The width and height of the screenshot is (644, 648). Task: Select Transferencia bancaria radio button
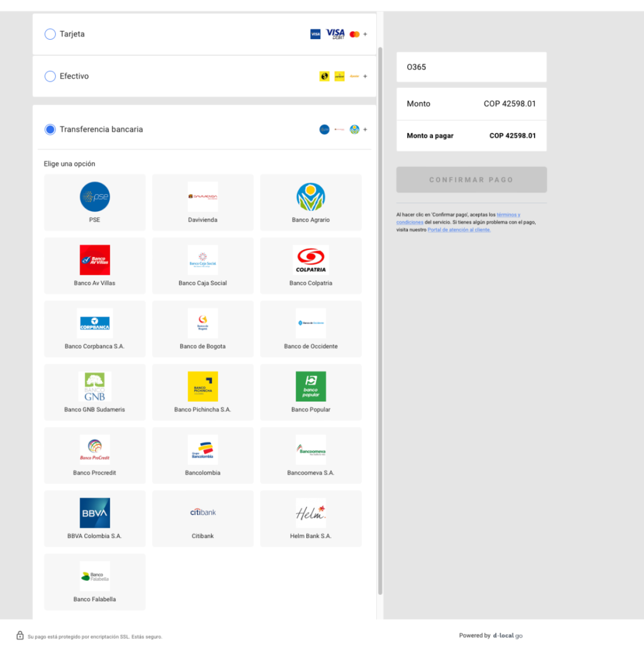(x=50, y=130)
